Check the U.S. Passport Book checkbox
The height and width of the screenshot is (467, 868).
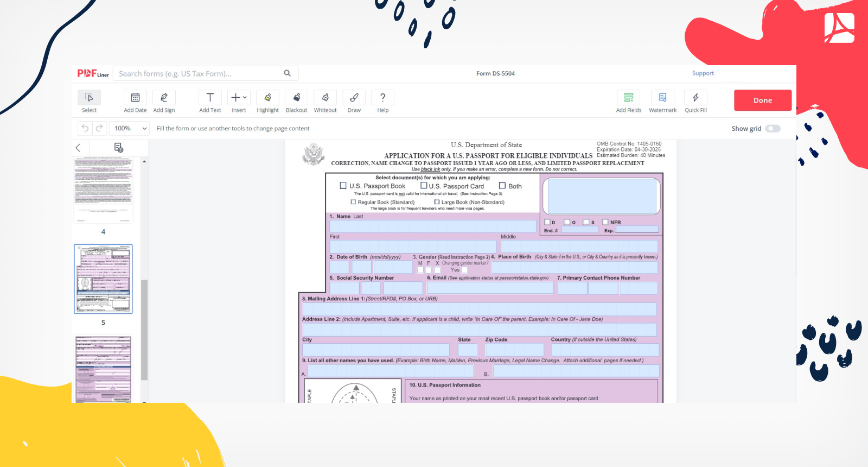tap(343, 186)
